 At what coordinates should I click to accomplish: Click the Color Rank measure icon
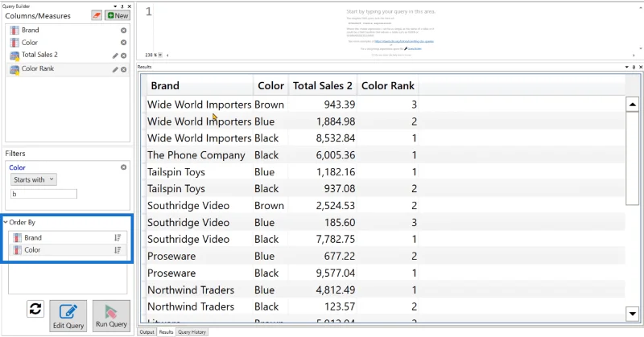tap(14, 70)
